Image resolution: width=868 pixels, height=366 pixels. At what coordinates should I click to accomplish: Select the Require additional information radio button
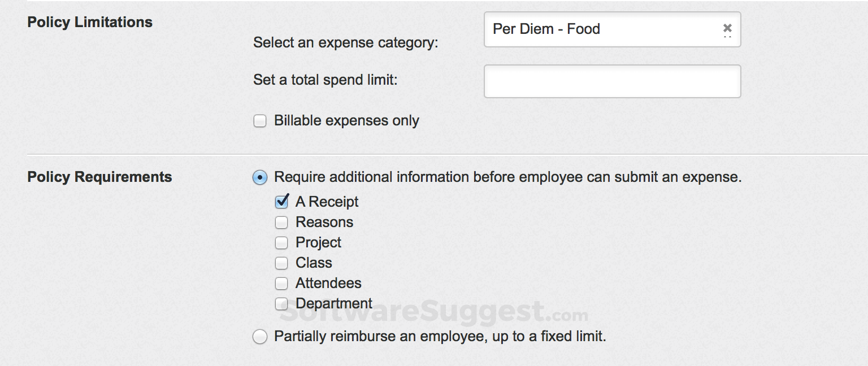coord(260,177)
